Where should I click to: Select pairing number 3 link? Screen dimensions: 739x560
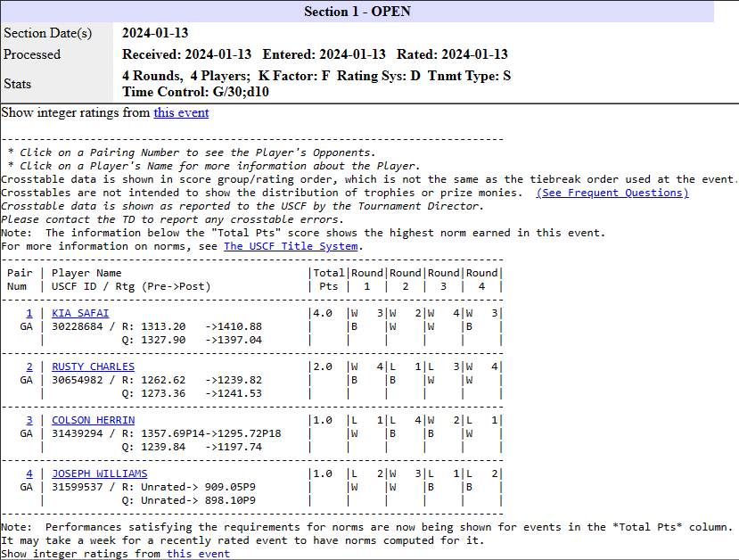[x=29, y=420]
